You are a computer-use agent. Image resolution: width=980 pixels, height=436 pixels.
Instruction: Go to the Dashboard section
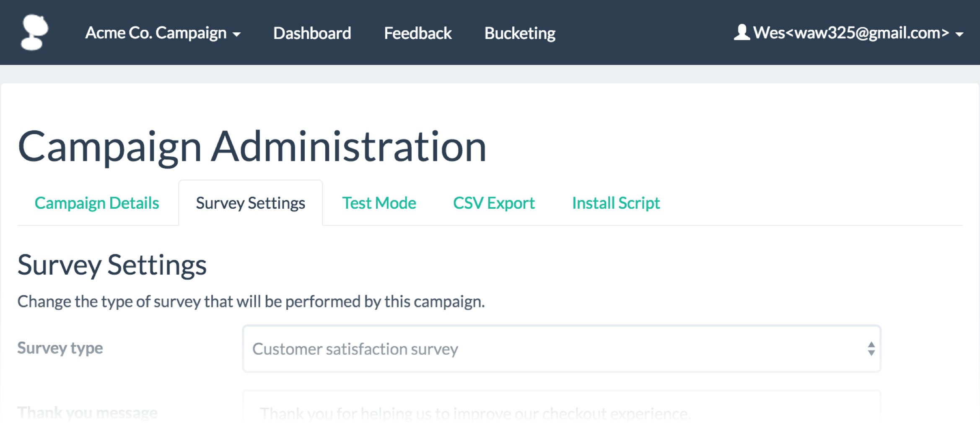click(x=312, y=33)
